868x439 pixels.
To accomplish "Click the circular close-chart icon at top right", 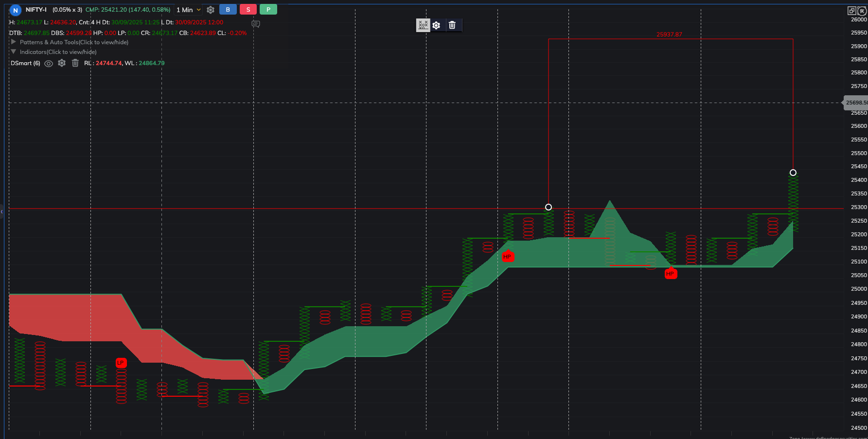I will [x=862, y=11].
